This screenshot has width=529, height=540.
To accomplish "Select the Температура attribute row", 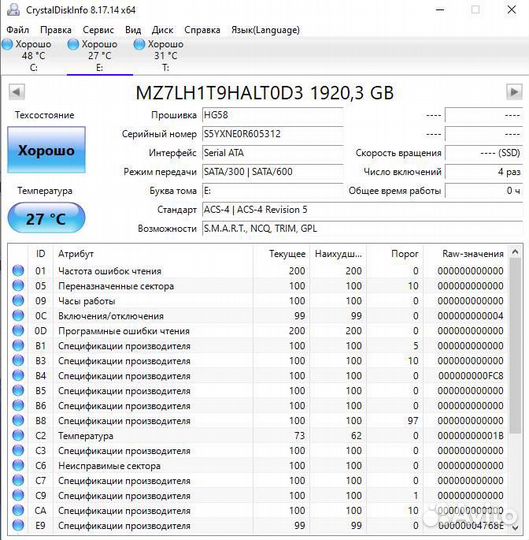I will [x=257, y=436].
